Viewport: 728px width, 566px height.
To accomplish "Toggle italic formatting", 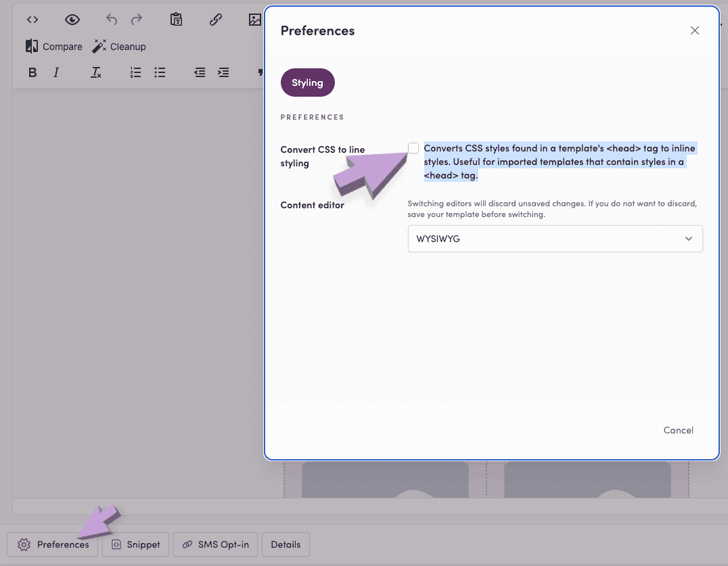I will pos(56,72).
